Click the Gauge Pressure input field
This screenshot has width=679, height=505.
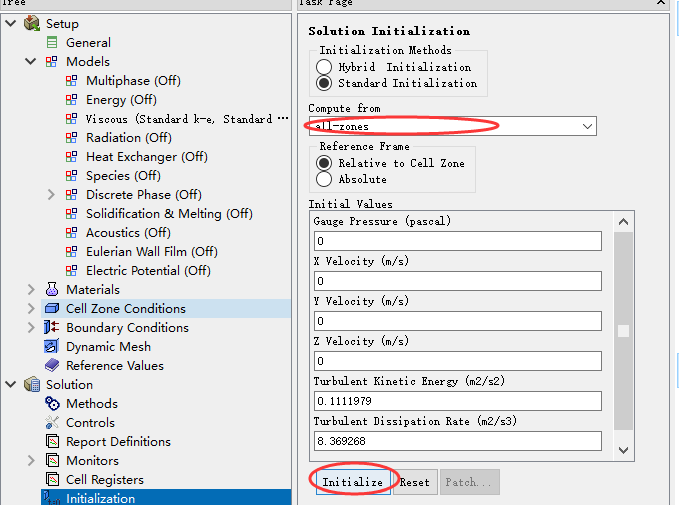coord(458,241)
